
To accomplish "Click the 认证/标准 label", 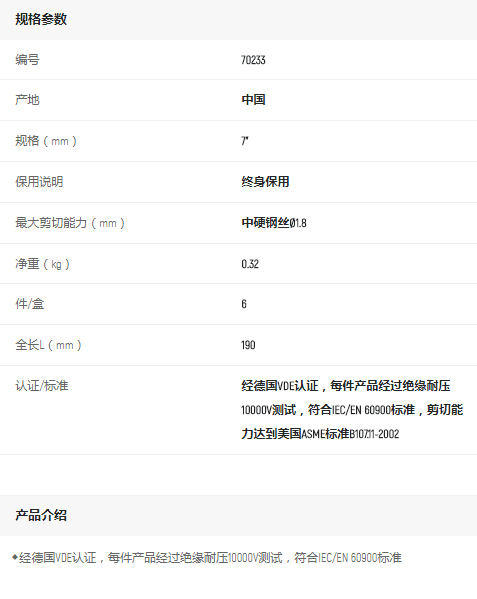I will [x=42, y=386].
